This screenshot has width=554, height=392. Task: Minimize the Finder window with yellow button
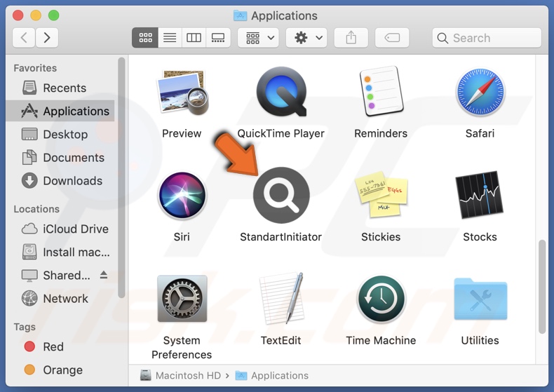point(36,15)
